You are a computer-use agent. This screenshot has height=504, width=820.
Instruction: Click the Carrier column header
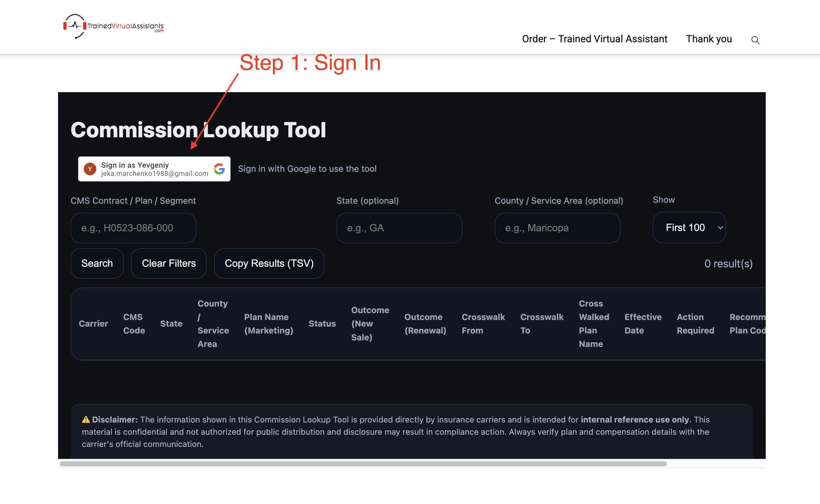point(93,324)
